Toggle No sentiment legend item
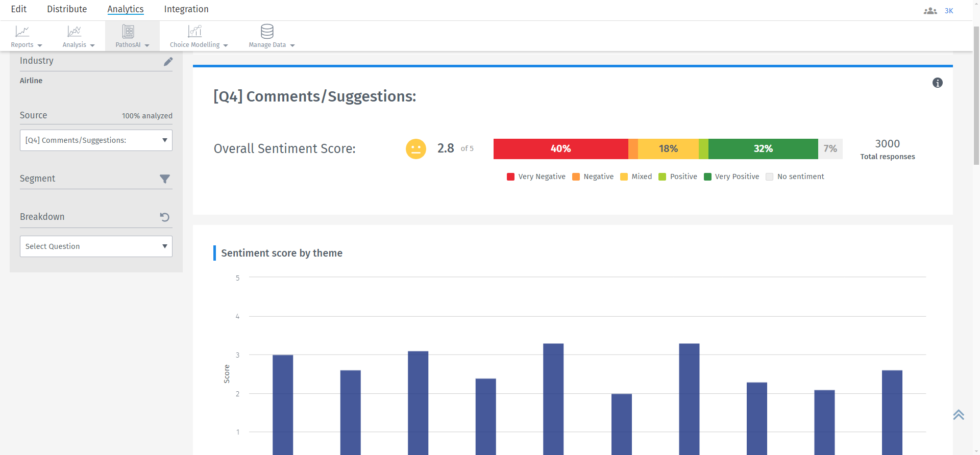 click(795, 176)
